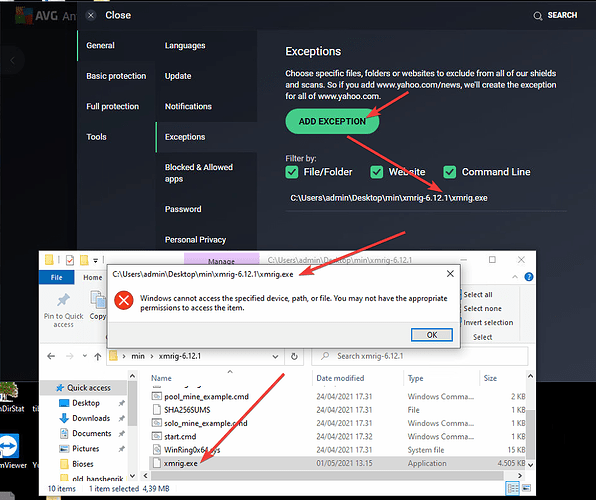Click the Explorer Back navigation arrow
This screenshot has width=596, height=500.
51,356
